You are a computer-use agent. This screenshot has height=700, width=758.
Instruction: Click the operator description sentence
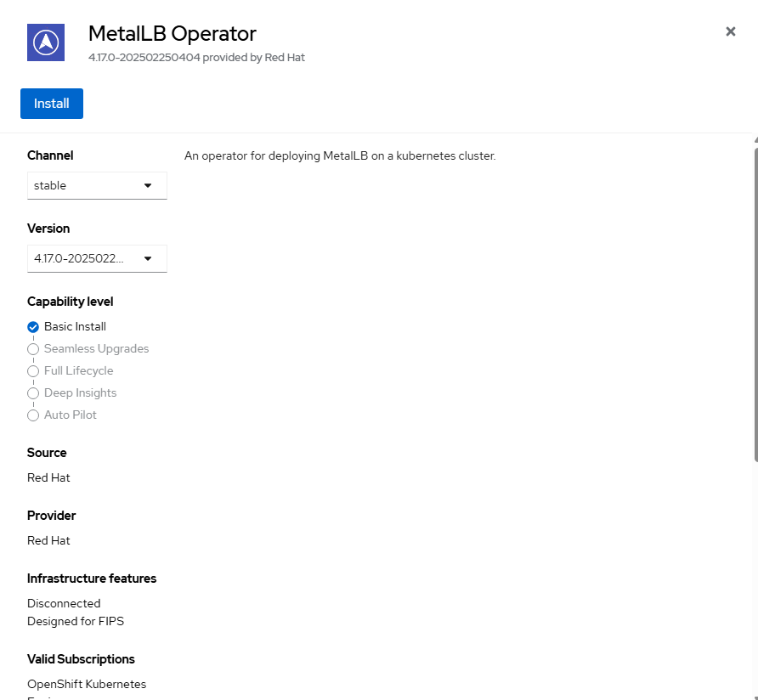pyautogui.click(x=340, y=156)
